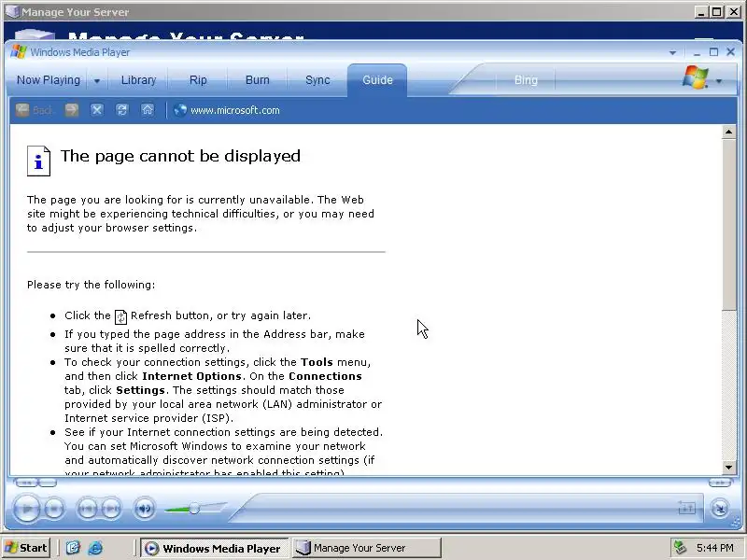Click the page scrollbar up arrow
Image resolution: width=747 pixels, height=560 pixels.
(x=728, y=132)
